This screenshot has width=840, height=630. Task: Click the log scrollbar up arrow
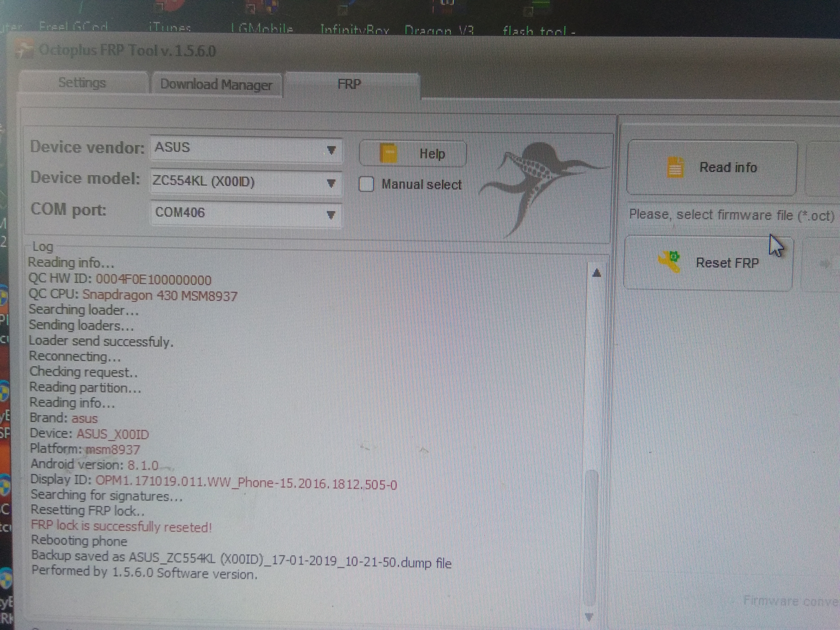coord(597,273)
